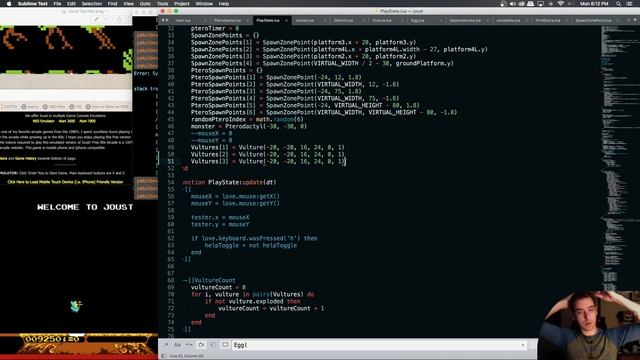
Task: Click the tab history navigation arrows
Action: pyautogui.click(x=165, y=20)
